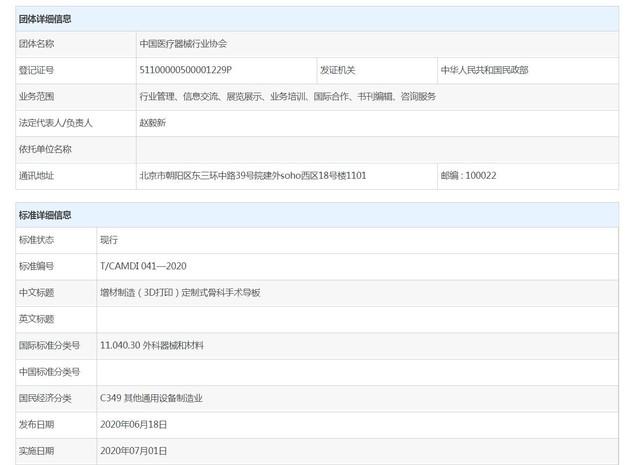Click the 团体详细信息 section header
640x465 pixels.
point(46,19)
